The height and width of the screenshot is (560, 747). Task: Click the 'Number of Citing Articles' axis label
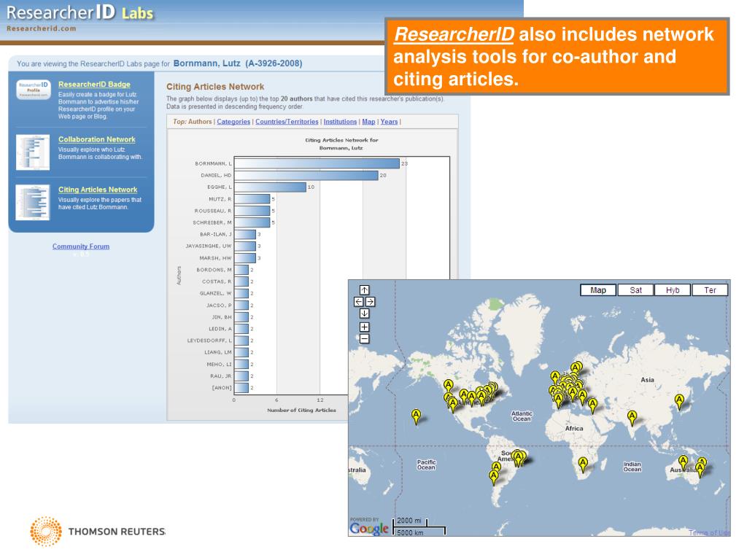coord(301,410)
